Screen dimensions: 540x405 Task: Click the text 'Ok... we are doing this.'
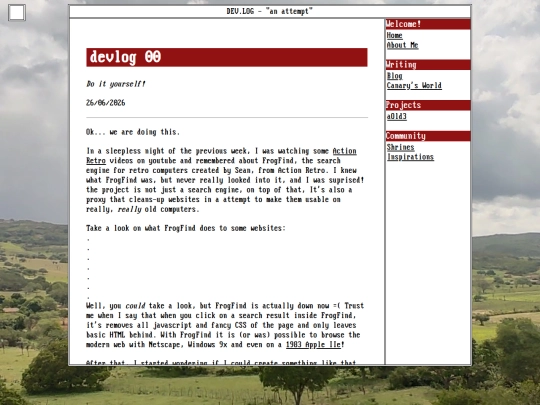click(x=133, y=132)
